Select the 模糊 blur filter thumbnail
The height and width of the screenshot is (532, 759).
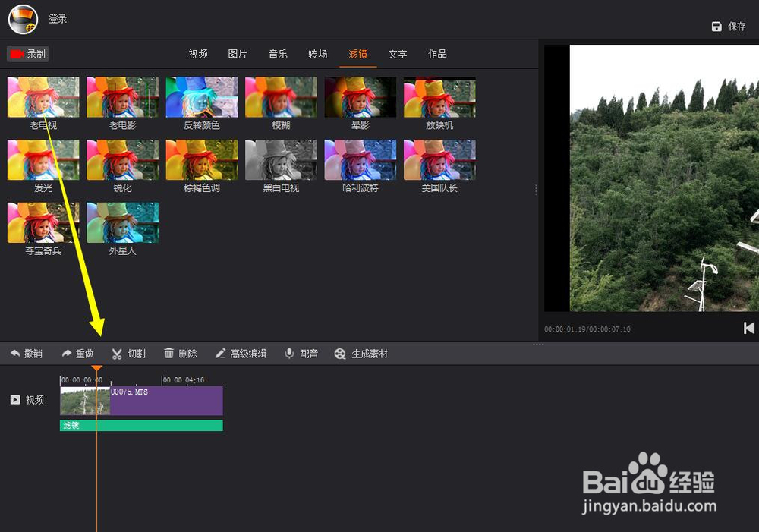pos(282,97)
